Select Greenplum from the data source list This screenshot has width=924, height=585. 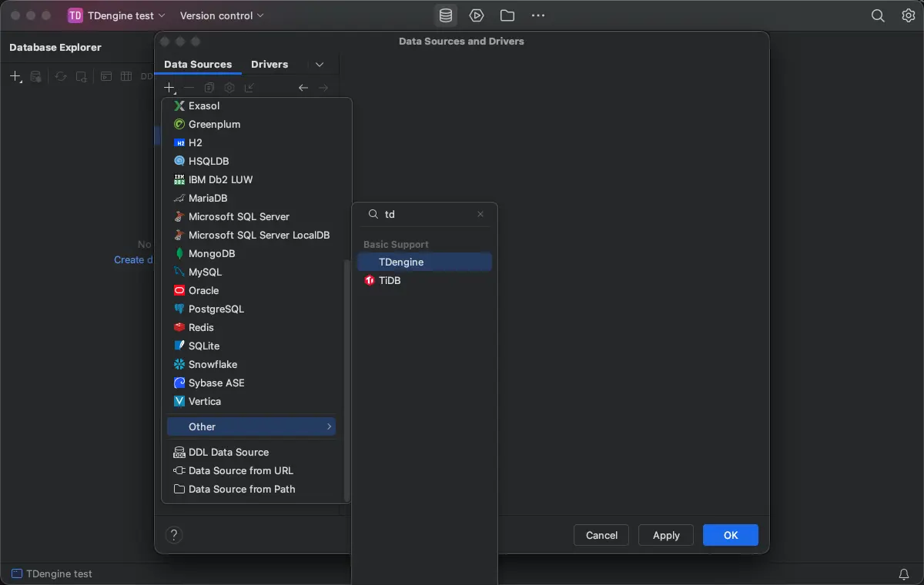point(251,124)
